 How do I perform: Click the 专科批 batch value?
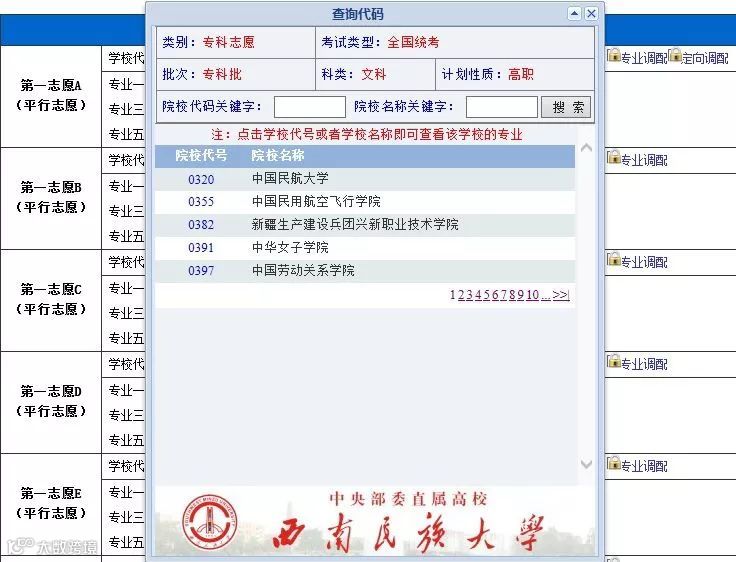point(222,74)
